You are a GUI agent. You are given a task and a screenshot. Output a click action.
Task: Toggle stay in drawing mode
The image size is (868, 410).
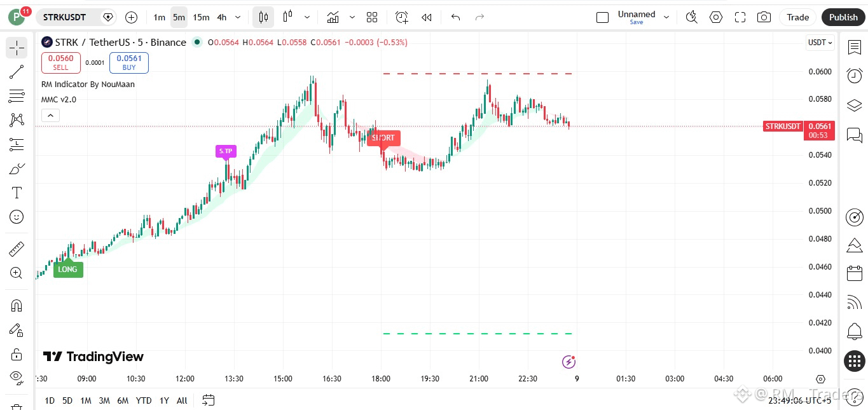pos(17,330)
